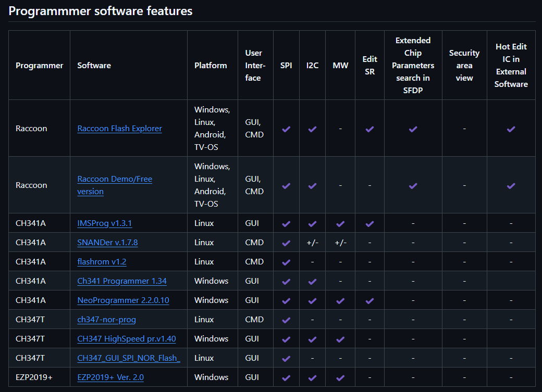The height and width of the screenshot is (392, 542).
Task: Open the EZP2019+ Ver. 2.0 link
Action: pyautogui.click(x=110, y=377)
